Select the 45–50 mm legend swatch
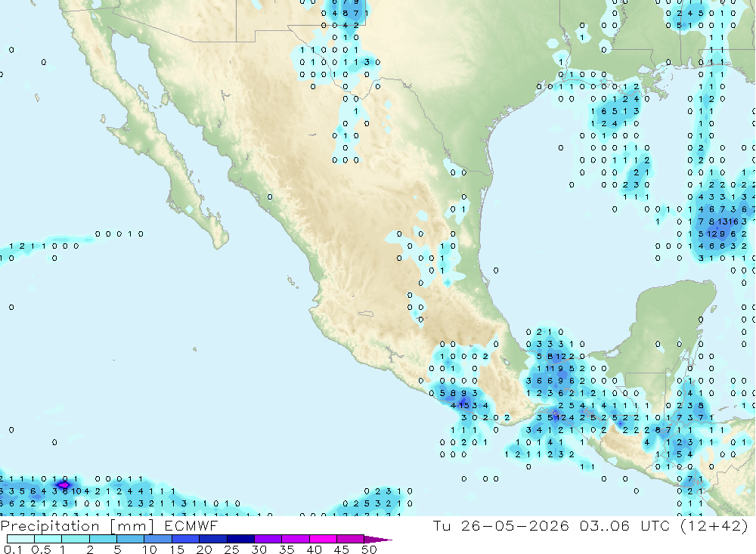This screenshot has height=554, width=756. click(x=351, y=539)
